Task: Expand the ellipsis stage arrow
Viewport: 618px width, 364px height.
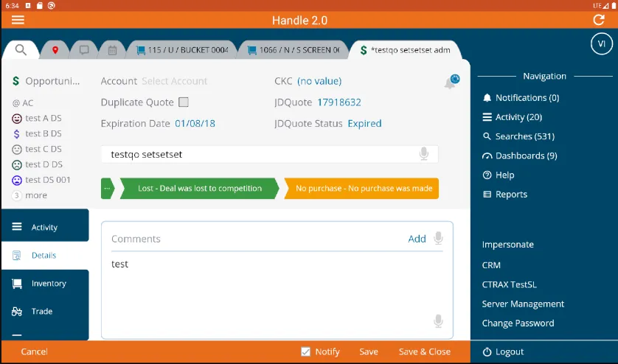Action: (107, 189)
